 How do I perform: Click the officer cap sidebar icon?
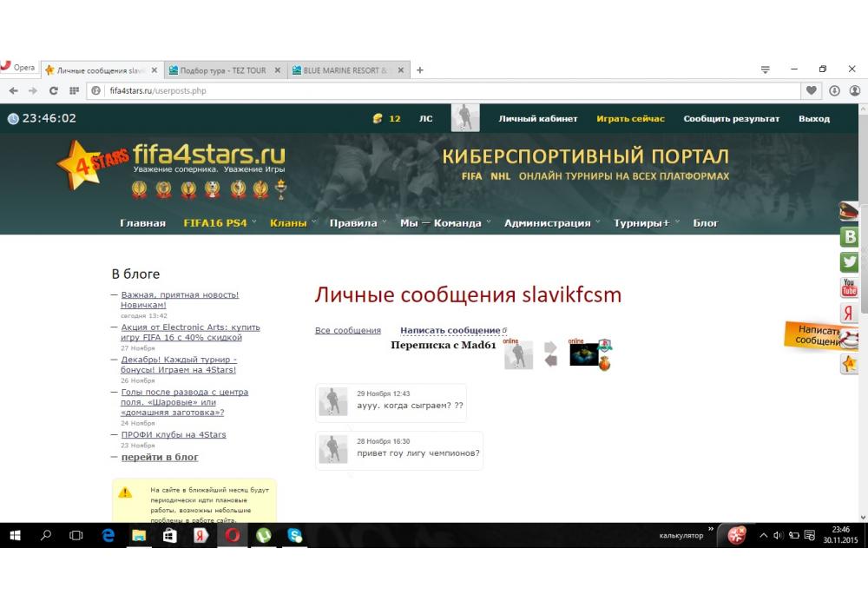pyautogui.click(x=849, y=212)
